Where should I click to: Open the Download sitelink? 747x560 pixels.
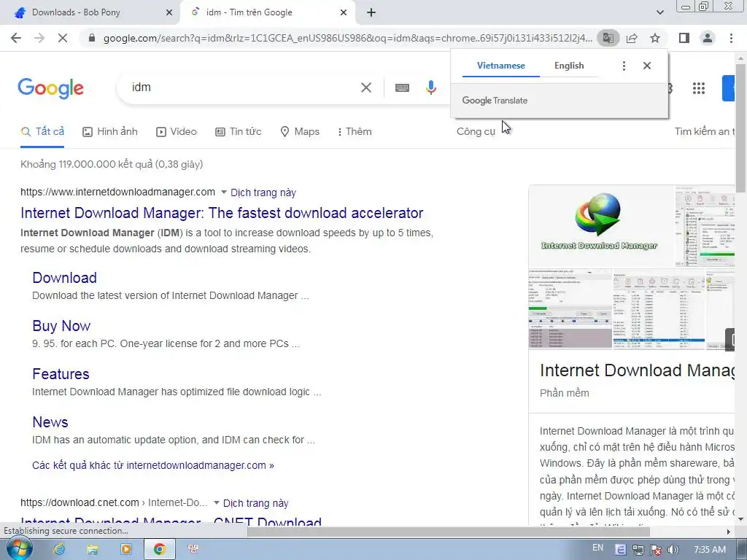[x=64, y=278]
